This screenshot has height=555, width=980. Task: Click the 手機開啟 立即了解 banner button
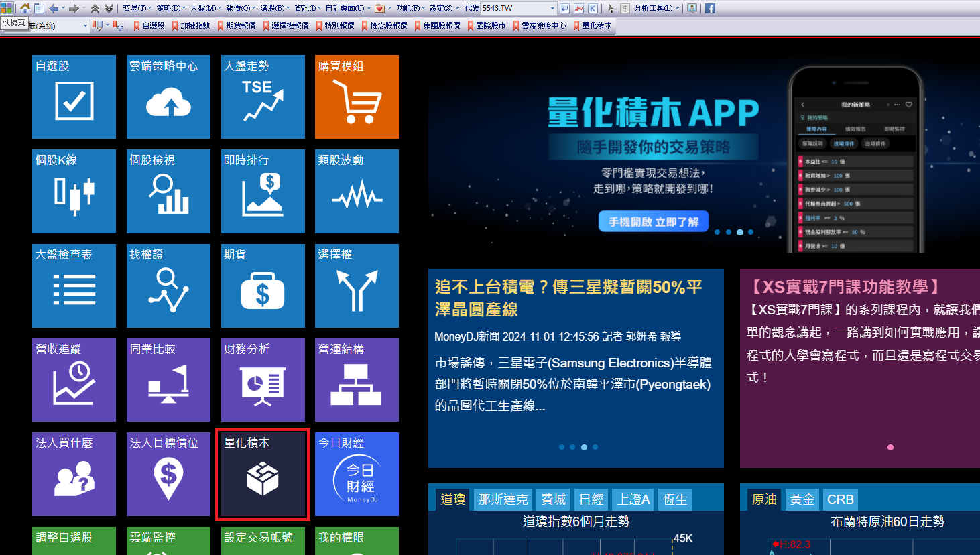point(653,221)
